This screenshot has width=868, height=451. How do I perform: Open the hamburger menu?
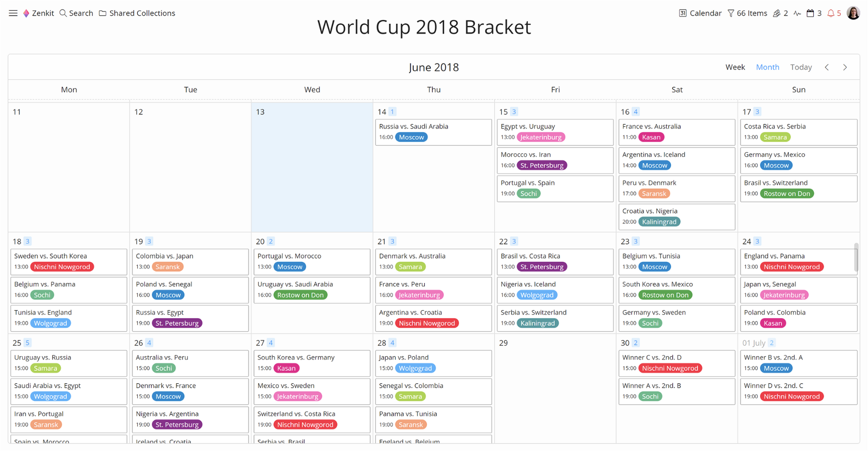13,13
